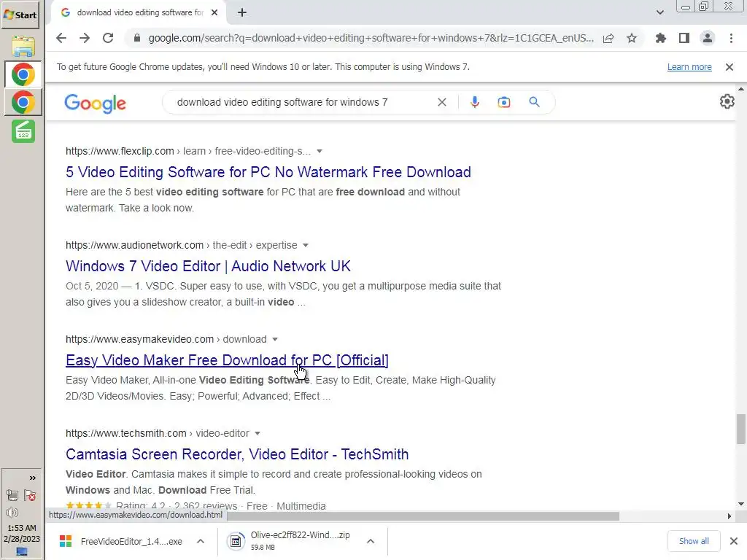Show hidden tray icons chevron
Viewport: 747px width, 560px height.
click(x=32, y=478)
